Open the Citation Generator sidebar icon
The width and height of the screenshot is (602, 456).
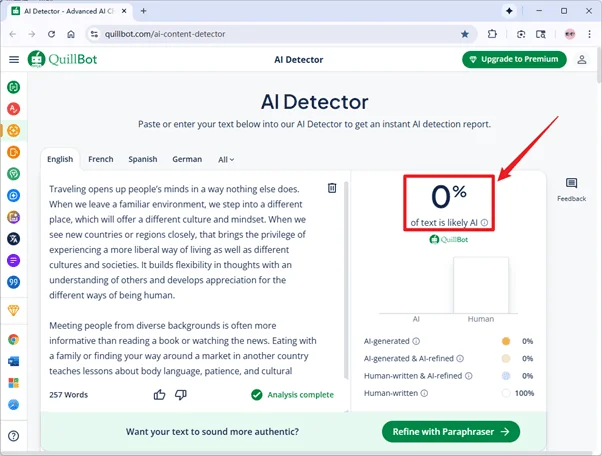click(x=13, y=283)
